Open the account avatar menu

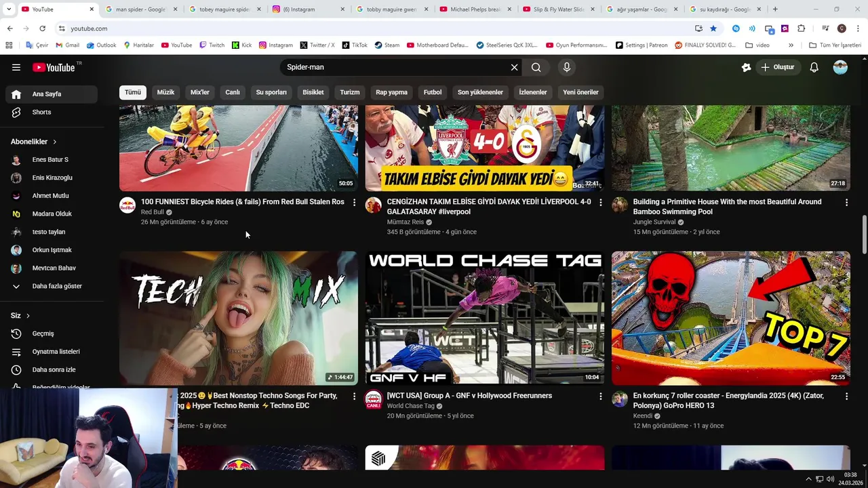tap(840, 67)
